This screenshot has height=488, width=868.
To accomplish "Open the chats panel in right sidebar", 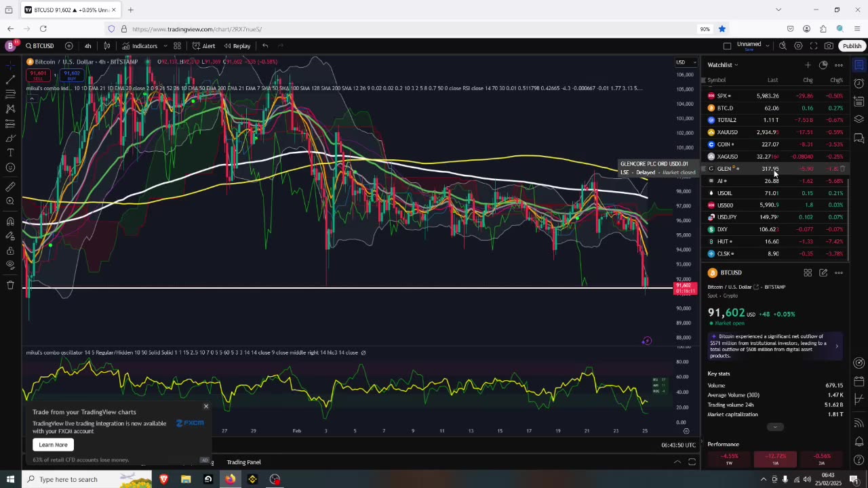I will click(x=859, y=138).
